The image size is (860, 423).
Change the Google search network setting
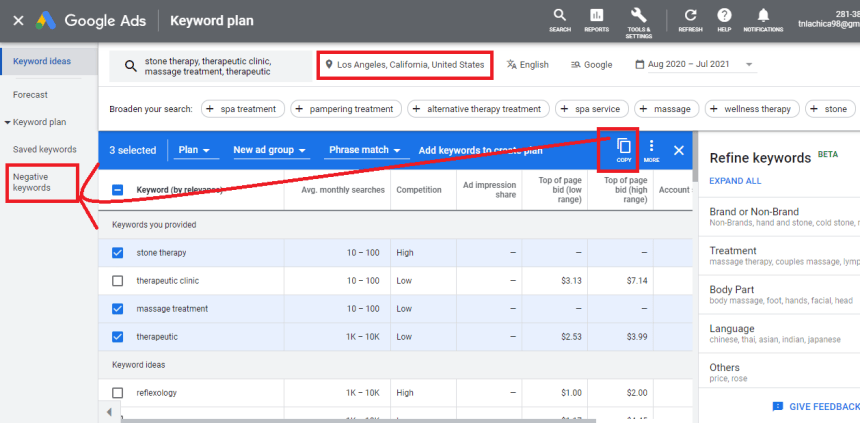point(591,65)
